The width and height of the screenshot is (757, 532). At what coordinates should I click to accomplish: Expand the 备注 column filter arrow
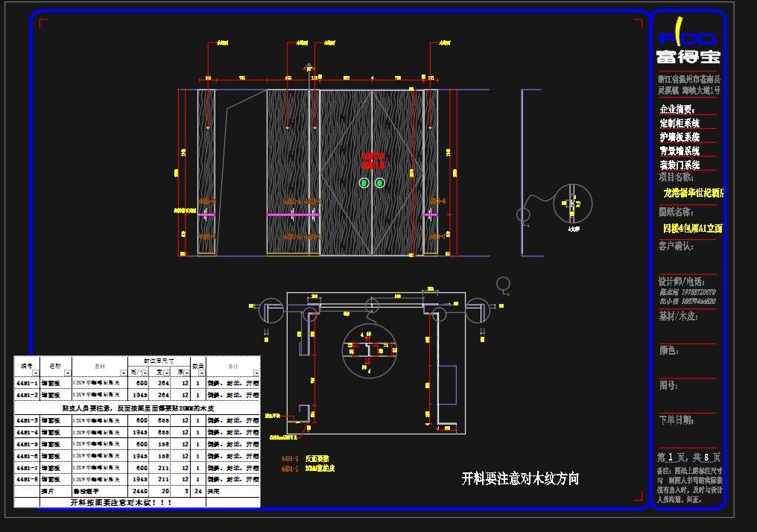[256, 373]
